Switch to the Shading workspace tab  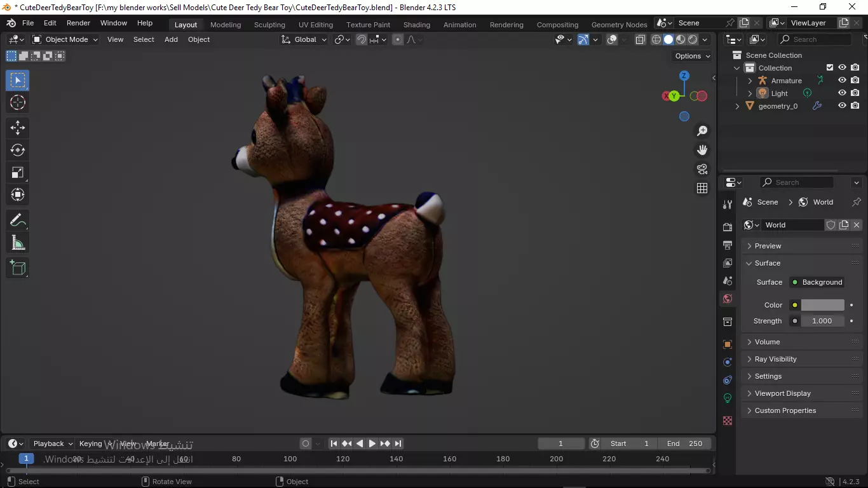click(417, 25)
